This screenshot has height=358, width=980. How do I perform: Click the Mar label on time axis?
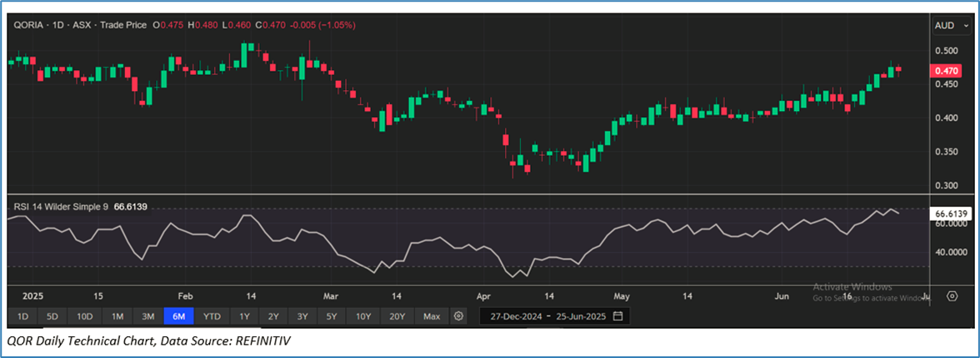point(331,296)
